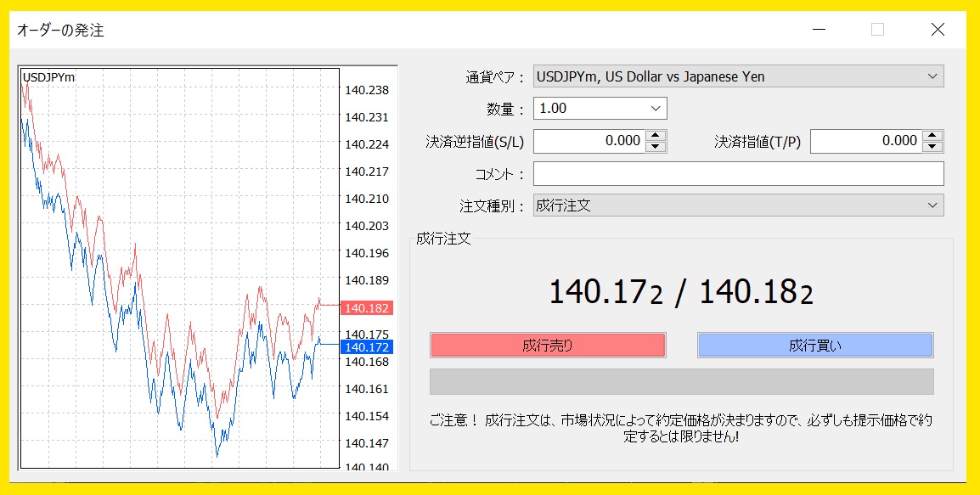Image resolution: width=980 pixels, height=495 pixels.
Task: Expand the 数量 volume dropdown arrow
Action: [655, 109]
